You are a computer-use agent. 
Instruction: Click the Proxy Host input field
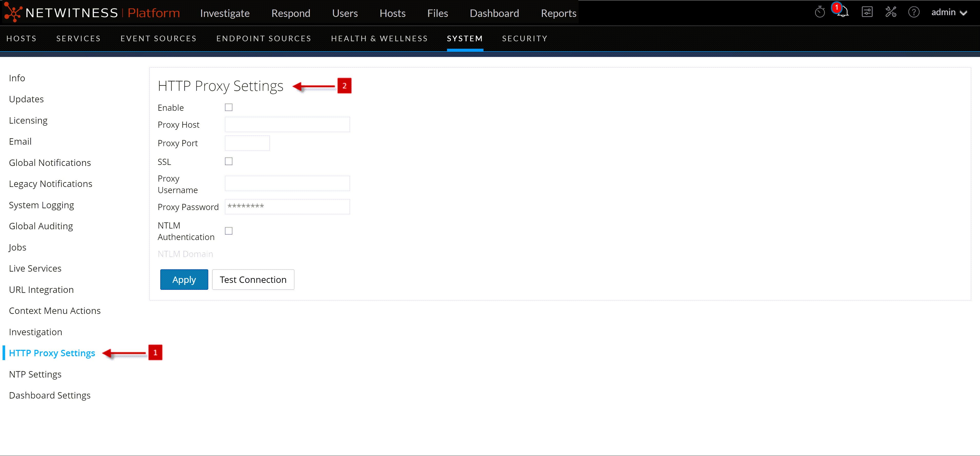click(287, 125)
